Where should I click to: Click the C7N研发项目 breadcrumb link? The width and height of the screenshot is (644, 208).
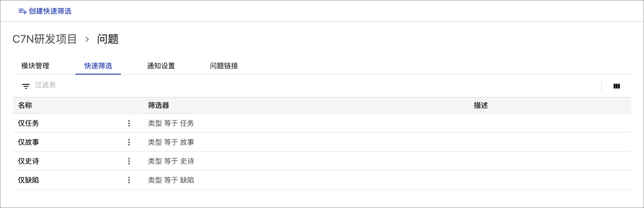(45, 39)
